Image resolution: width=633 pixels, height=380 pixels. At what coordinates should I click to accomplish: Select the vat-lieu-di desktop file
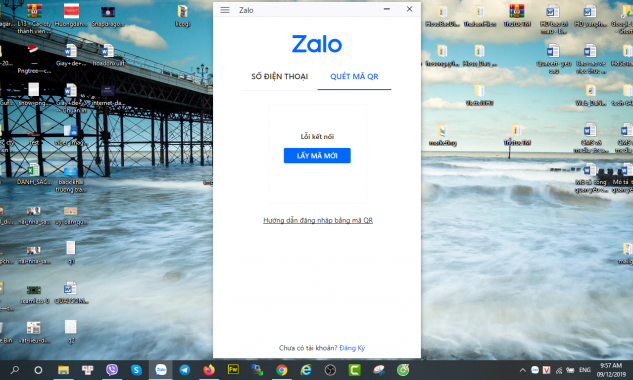tap(34, 333)
